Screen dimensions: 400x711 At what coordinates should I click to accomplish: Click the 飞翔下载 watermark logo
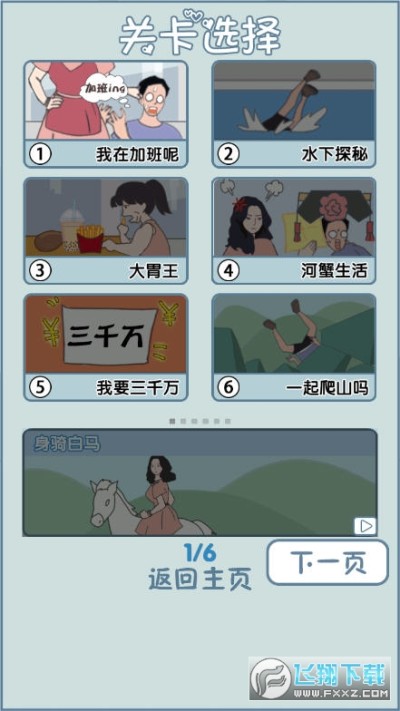(320, 678)
